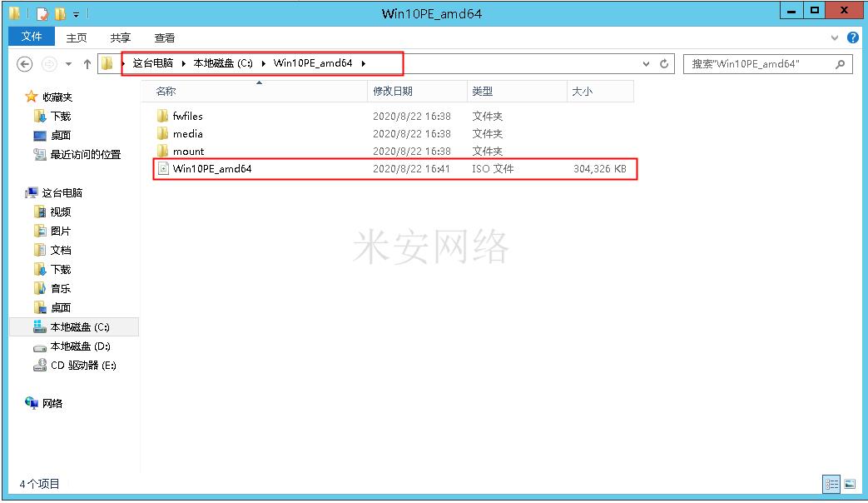Image resolution: width=868 pixels, height=503 pixels.
Task: Click Win10PE_amd64 breadcrumb in address bar
Action: 313,63
